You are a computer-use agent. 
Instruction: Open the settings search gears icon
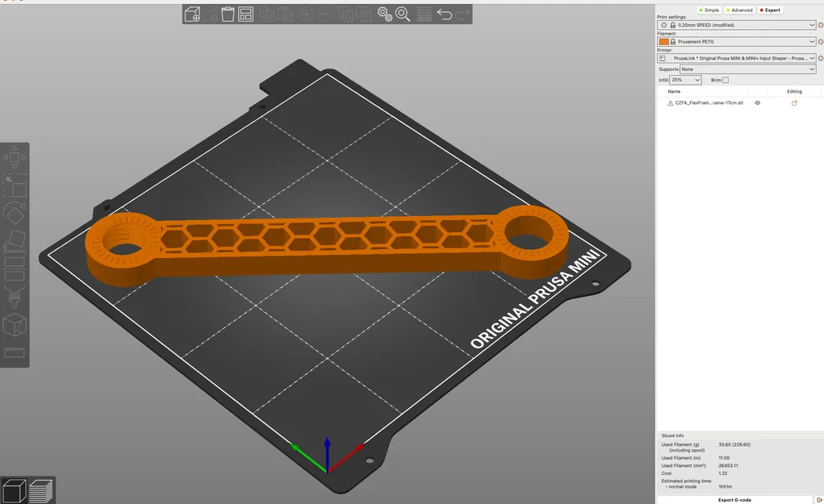[x=385, y=15]
